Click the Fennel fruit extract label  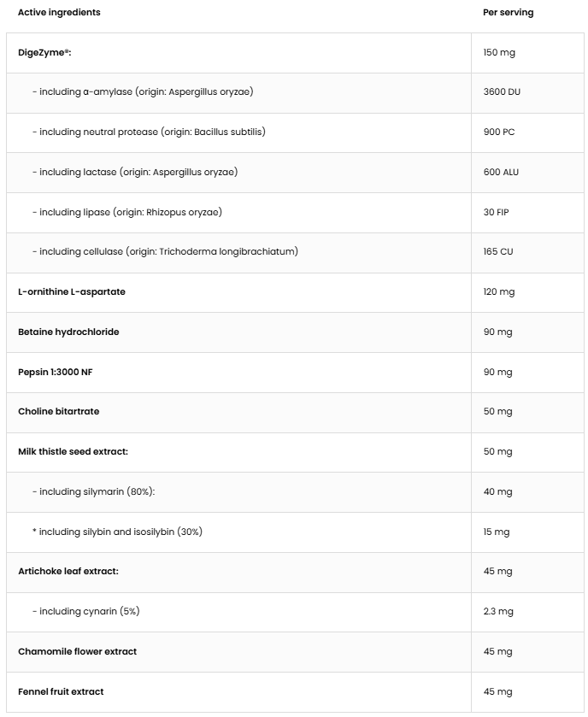pyautogui.click(x=61, y=691)
